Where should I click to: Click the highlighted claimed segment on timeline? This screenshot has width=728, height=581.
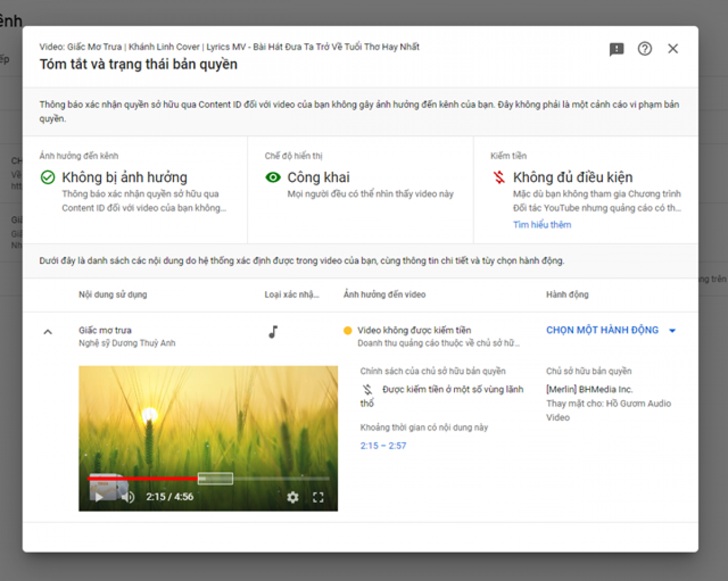[x=216, y=479]
